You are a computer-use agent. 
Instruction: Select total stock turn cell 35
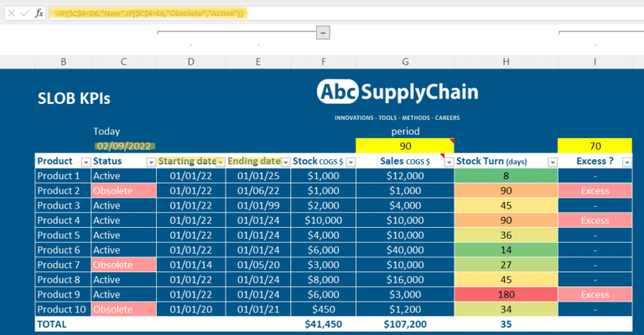click(x=506, y=324)
